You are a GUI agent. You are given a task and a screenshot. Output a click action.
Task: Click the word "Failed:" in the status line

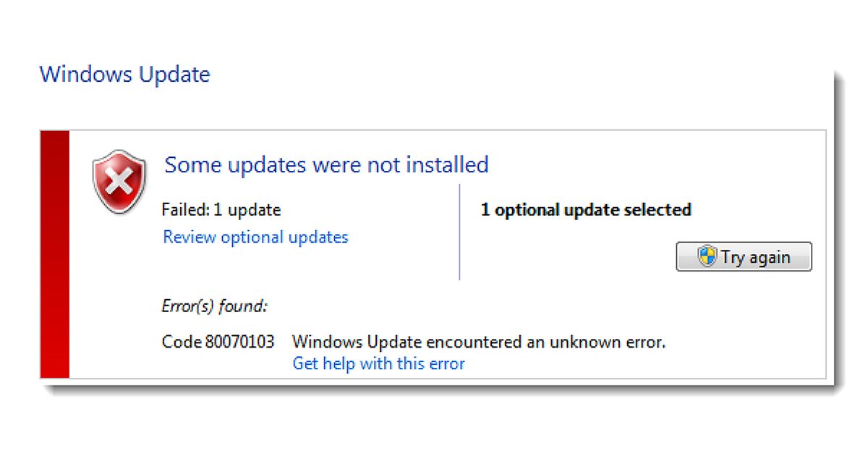coord(185,210)
